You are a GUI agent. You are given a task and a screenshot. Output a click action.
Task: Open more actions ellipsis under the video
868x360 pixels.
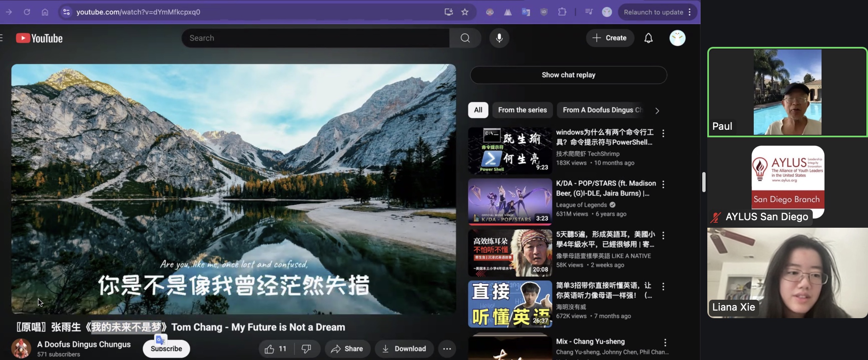(x=447, y=349)
